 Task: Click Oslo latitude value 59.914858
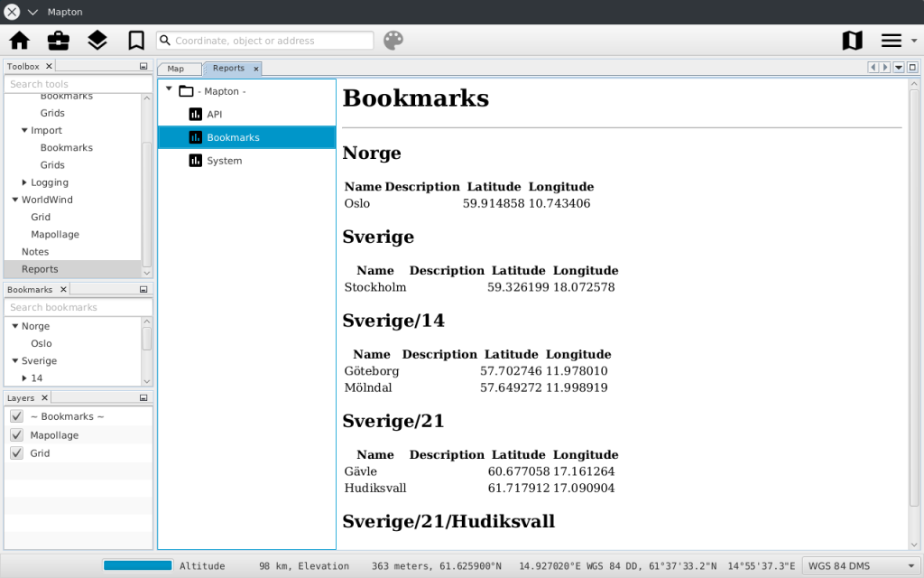tap(494, 203)
